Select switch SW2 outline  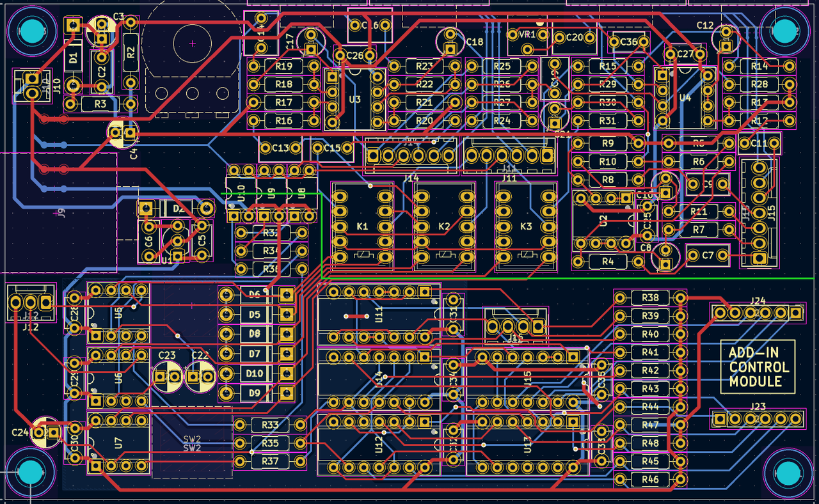[x=191, y=441]
